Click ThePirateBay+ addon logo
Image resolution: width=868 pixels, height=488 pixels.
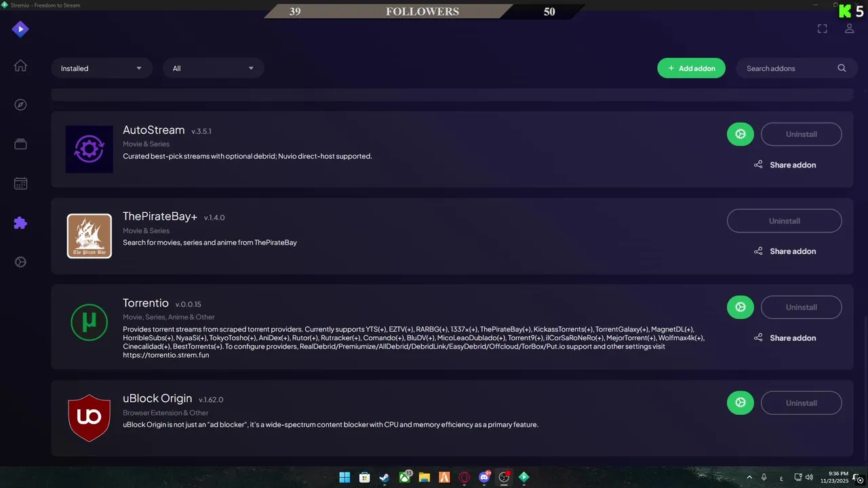point(90,236)
